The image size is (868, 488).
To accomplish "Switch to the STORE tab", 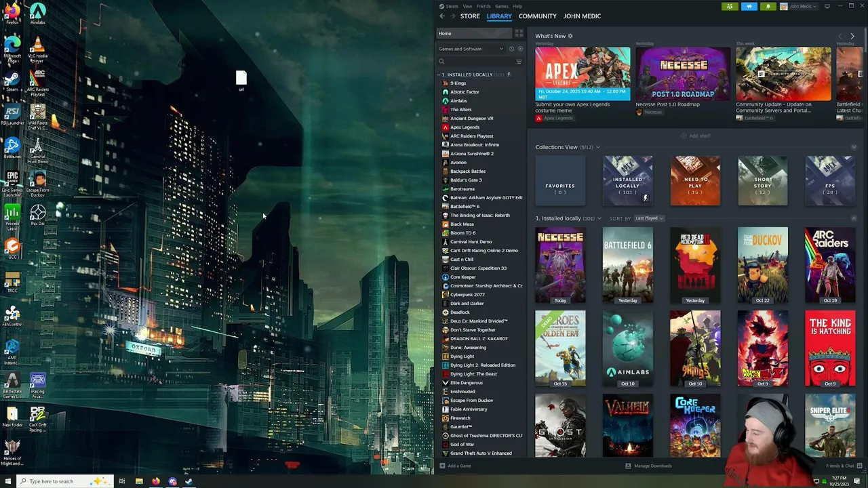I will point(470,16).
